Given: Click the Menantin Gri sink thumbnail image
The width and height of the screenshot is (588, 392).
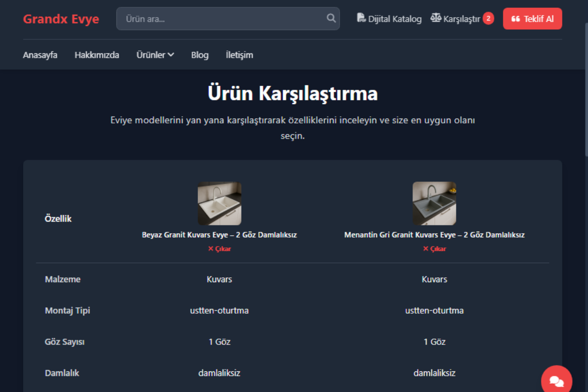Looking at the screenshot, I should coord(434,203).
